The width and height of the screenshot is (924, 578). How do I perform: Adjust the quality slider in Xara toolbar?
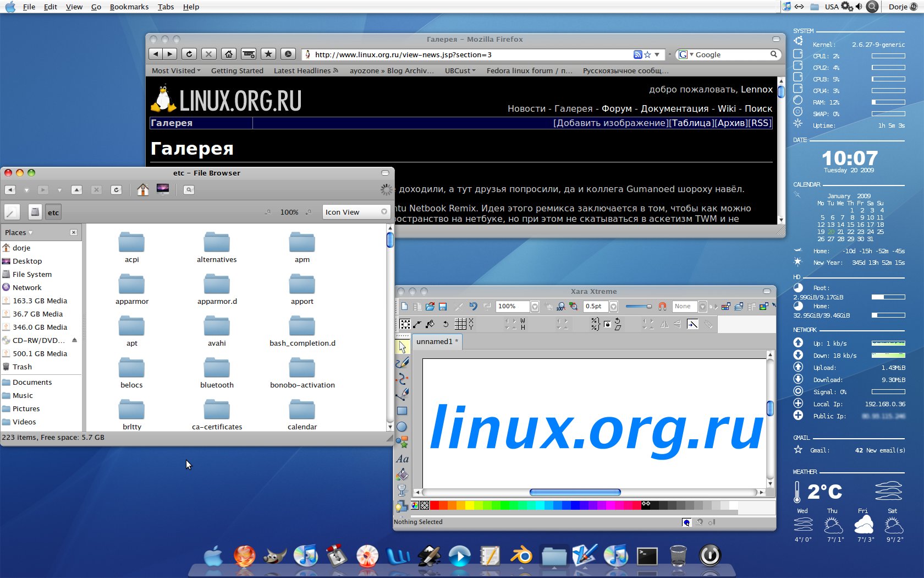pos(639,307)
